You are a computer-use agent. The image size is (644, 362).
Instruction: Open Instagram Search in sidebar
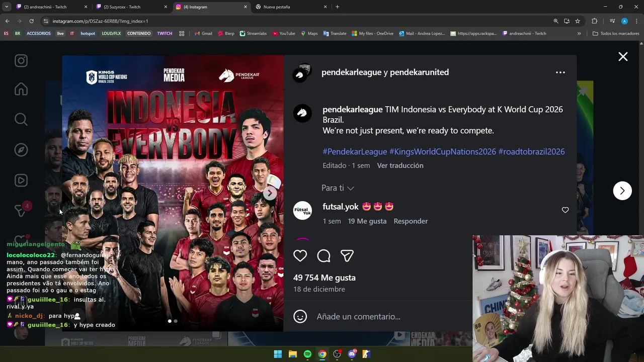coord(21,119)
